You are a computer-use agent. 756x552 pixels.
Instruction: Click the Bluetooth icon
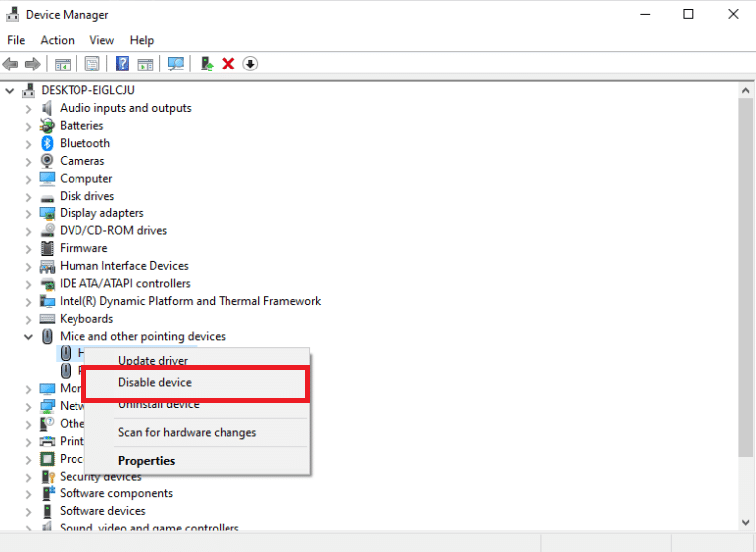pyautogui.click(x=47, y=143)
